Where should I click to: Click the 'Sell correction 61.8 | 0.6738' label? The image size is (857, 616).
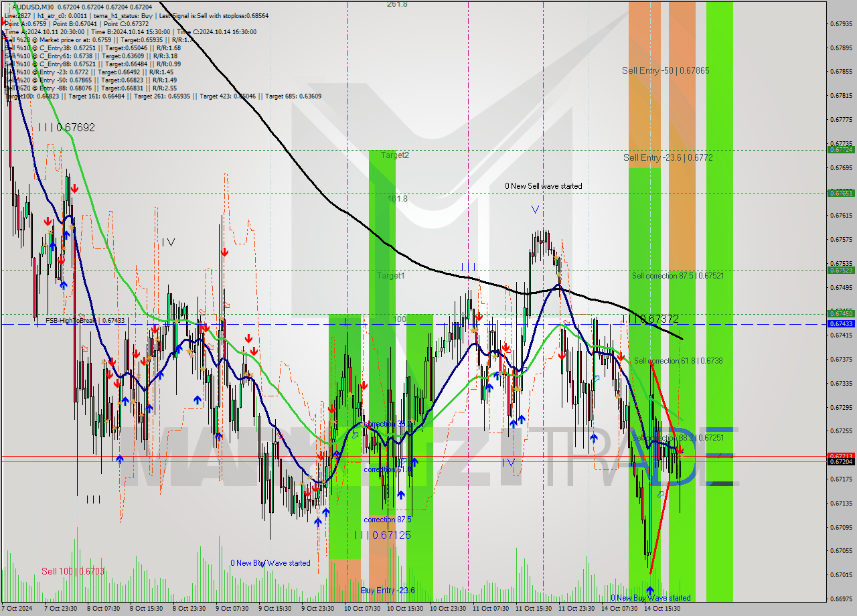coord(678,361)
